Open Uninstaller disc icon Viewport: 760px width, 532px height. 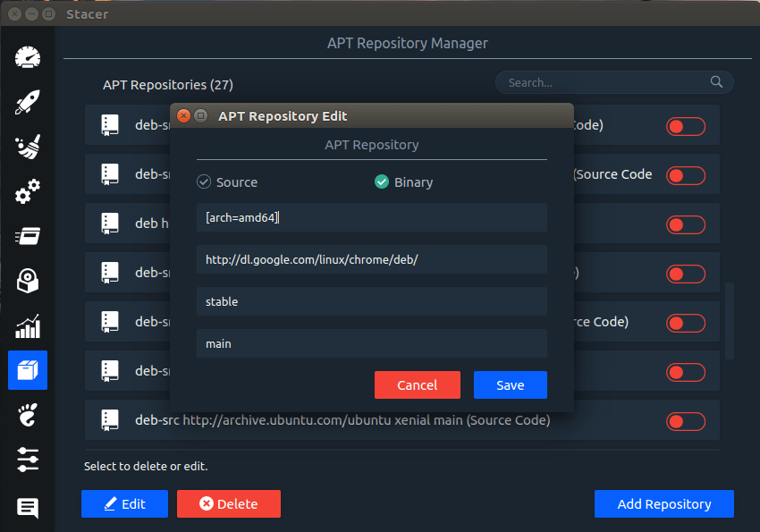point(28,281)
